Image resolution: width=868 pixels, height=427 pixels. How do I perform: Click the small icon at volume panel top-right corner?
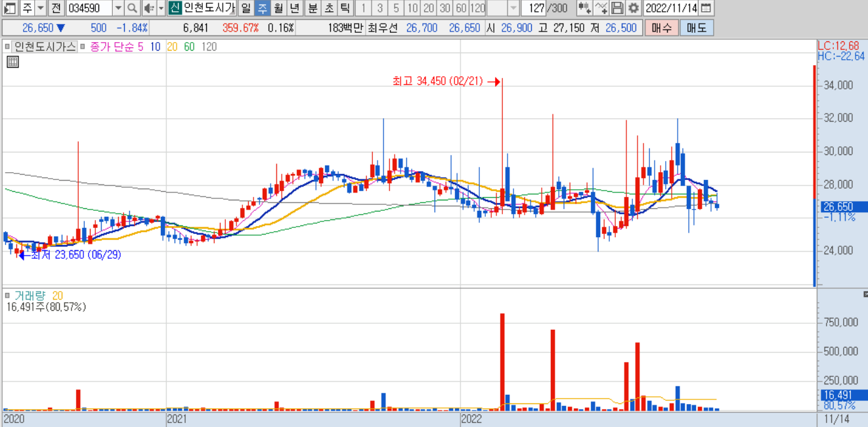864,294
